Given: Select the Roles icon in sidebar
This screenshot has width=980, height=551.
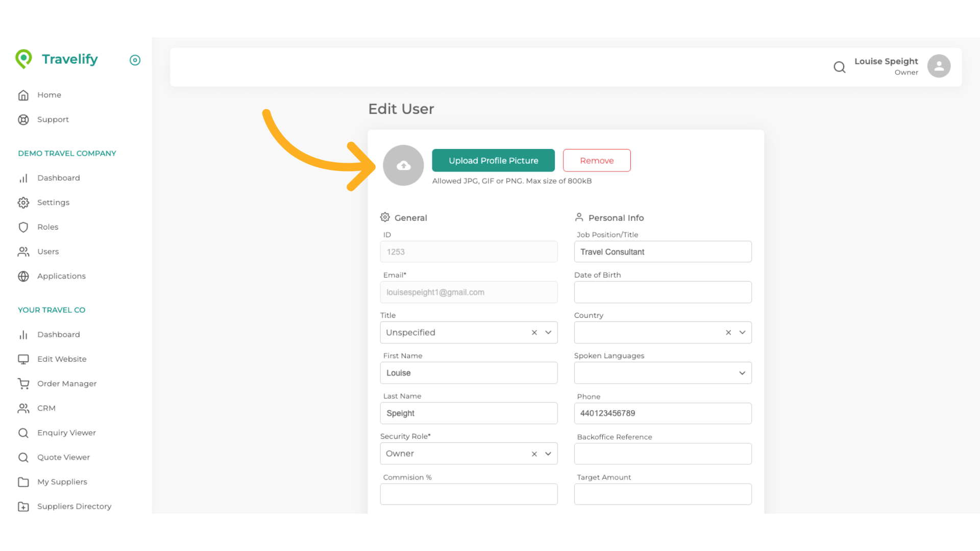Looking at the screenshot, I should point(23,227).
